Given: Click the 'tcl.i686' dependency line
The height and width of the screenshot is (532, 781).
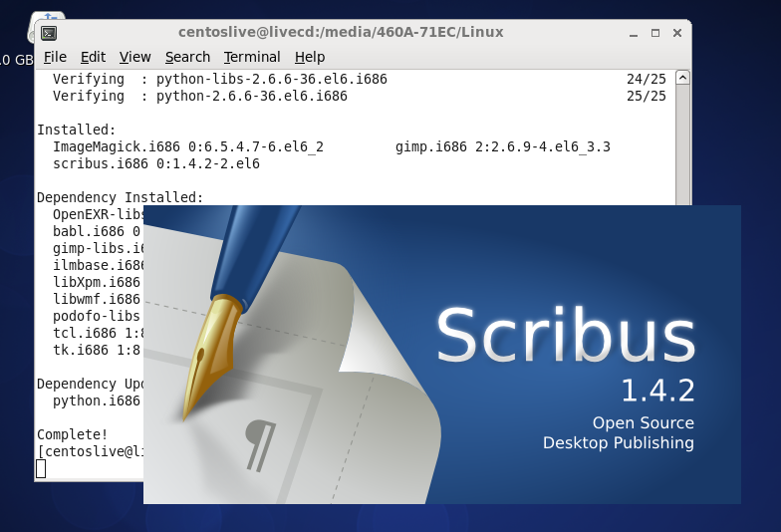Looking at the screenshot, I should point(98,333).
